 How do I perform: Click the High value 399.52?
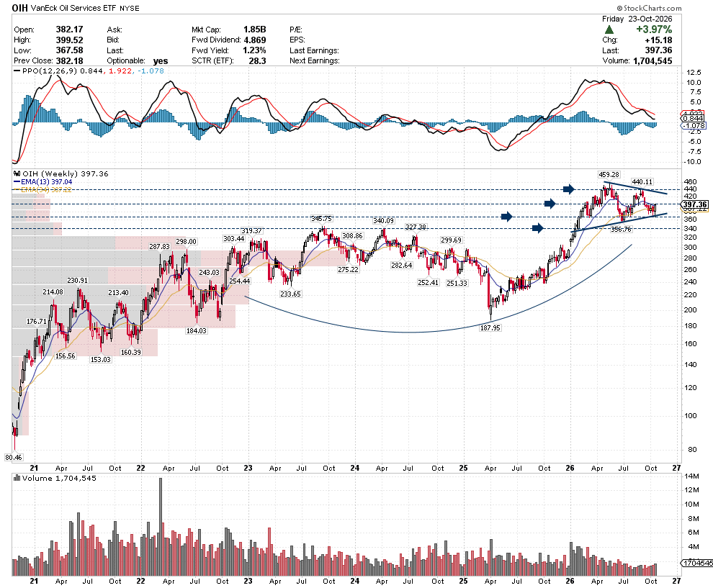pos(70,40)
